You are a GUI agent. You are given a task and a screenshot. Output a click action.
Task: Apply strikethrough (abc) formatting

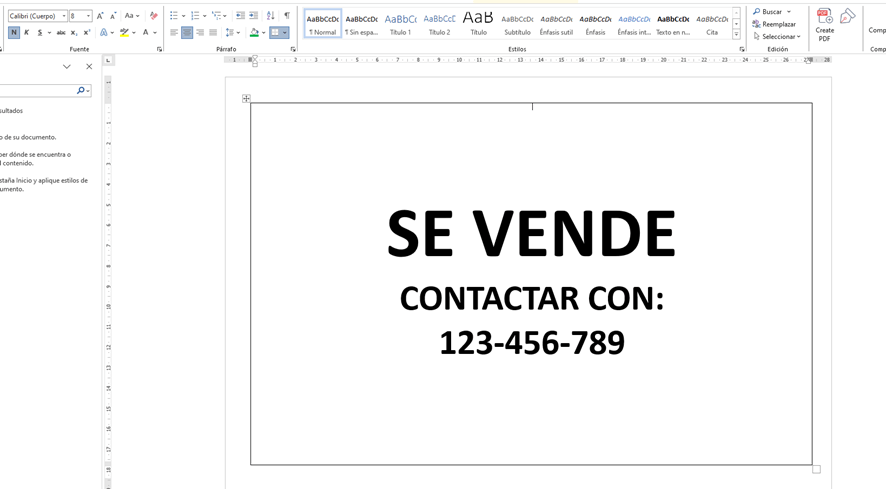click(61, 33)
